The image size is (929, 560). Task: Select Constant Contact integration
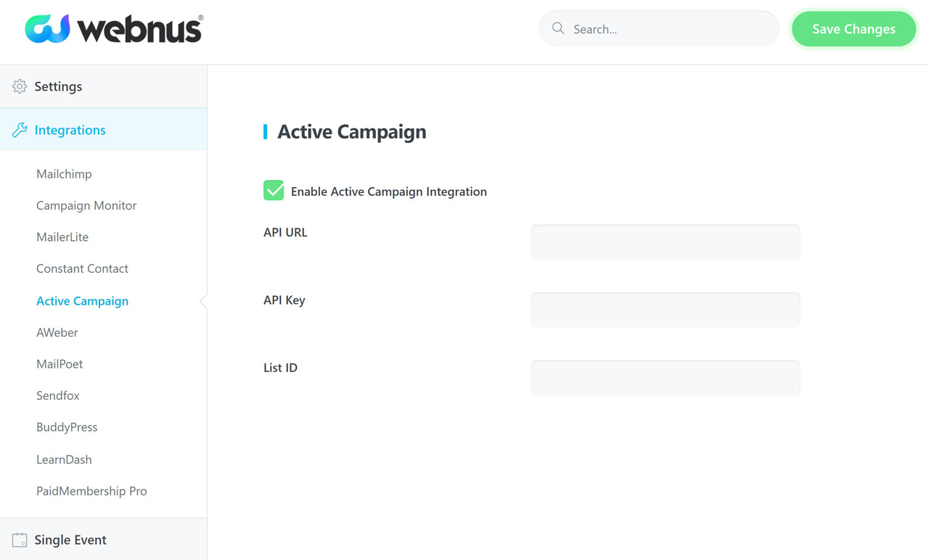(x=82, y=268)
